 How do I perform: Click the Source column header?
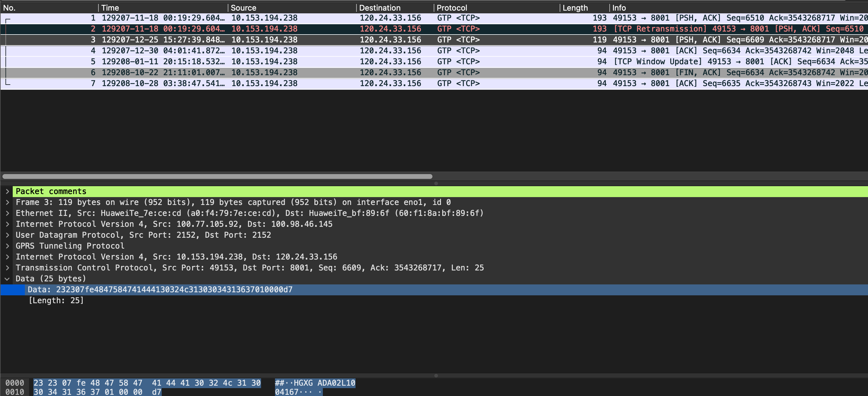point(243,8)
